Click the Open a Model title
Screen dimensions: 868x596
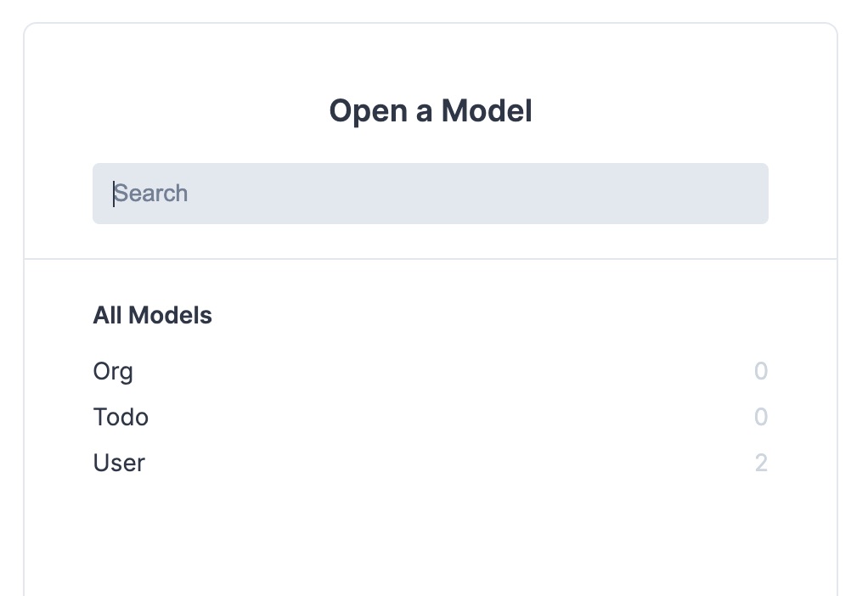coord(431,111)
